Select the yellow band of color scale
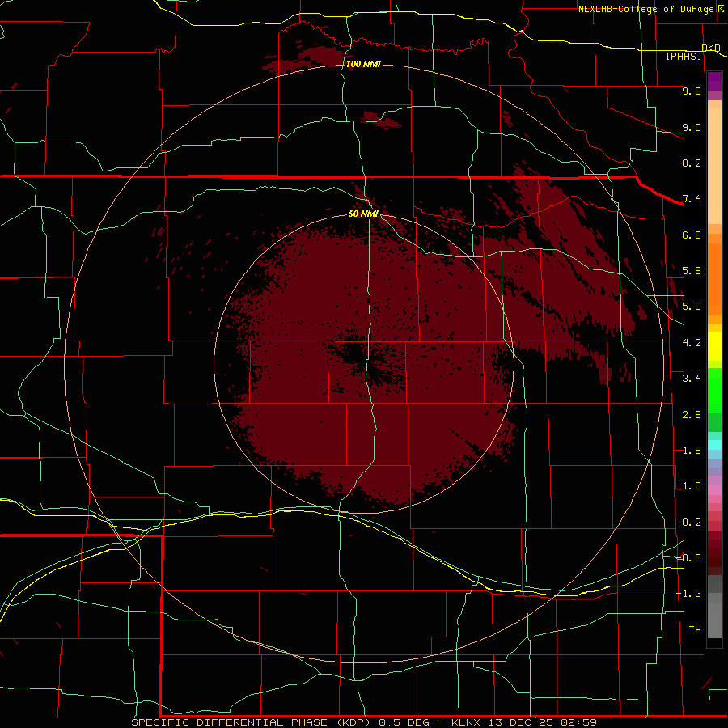This screenshot has height=728, width=728. coord(714,346)
